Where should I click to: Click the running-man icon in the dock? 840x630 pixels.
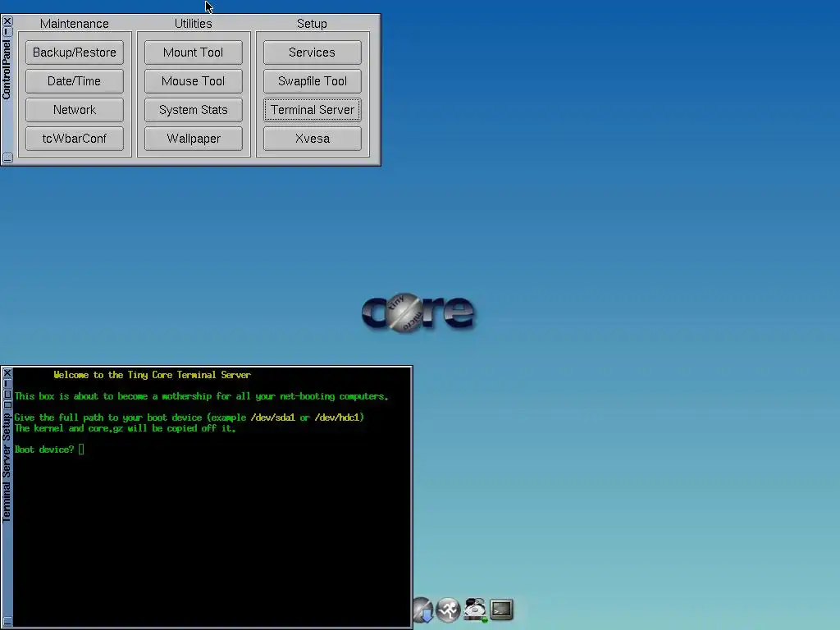[449, 609]
